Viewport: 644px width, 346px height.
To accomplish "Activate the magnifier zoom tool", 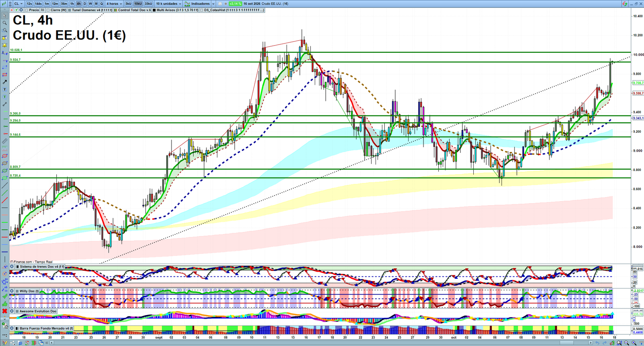I will 4,23.
